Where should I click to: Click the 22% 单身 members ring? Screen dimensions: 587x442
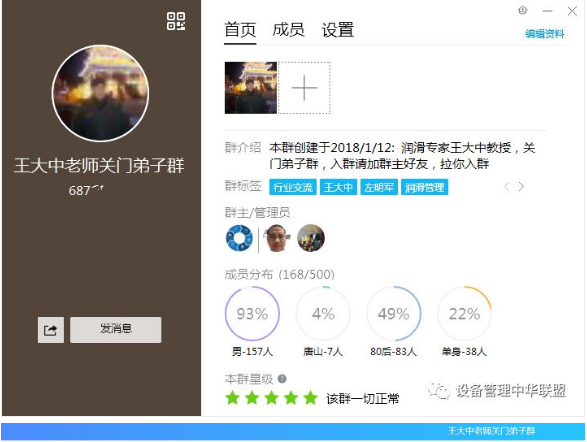click(465, 314)
